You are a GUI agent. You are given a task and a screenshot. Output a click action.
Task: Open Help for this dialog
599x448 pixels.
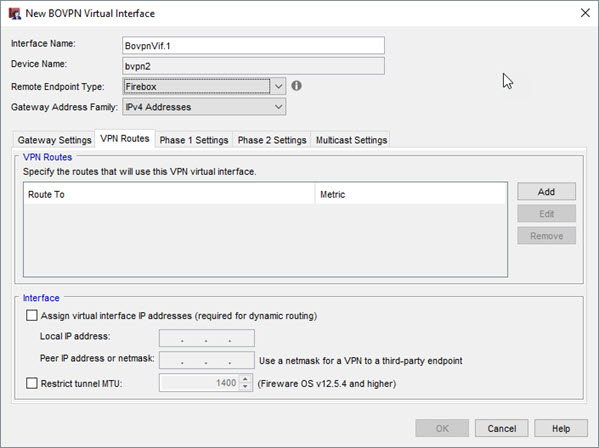tap(561, 429)
